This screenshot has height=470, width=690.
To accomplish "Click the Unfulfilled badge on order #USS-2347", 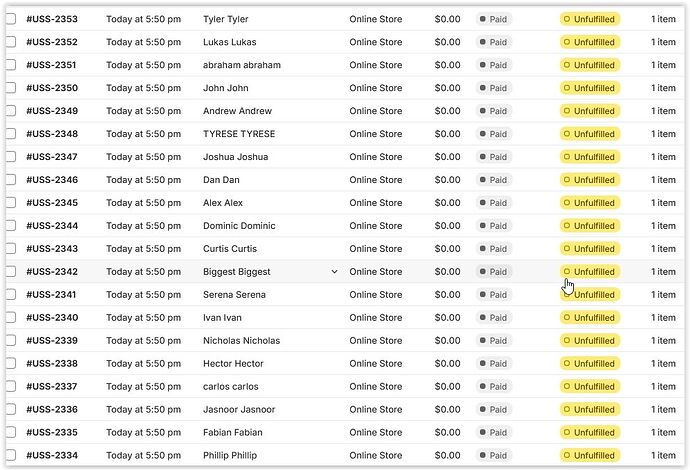I will click(x=590, y=157).
